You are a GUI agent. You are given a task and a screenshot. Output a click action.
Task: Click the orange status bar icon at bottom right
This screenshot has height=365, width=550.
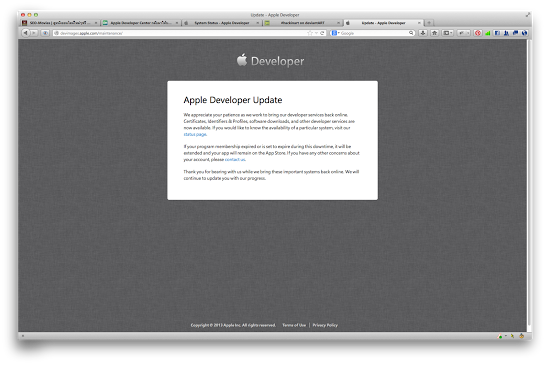click(x=522, y=336)
